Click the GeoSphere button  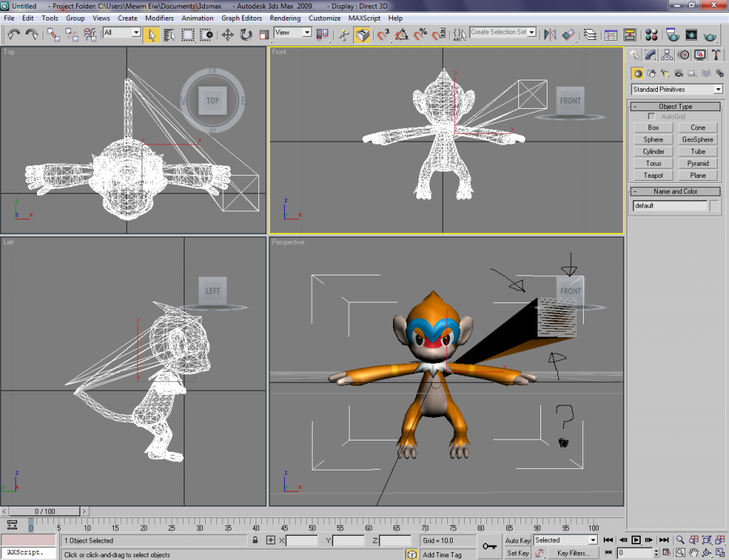(698, 139)
